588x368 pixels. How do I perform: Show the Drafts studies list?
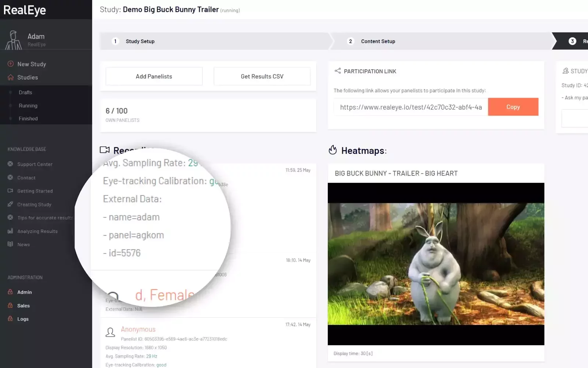(x=25, y=92)
